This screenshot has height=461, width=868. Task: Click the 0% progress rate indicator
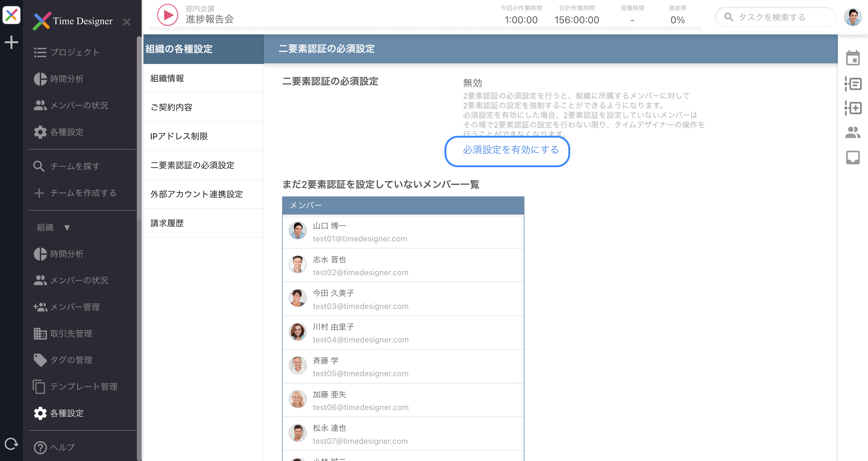click(x=678, y=20)
